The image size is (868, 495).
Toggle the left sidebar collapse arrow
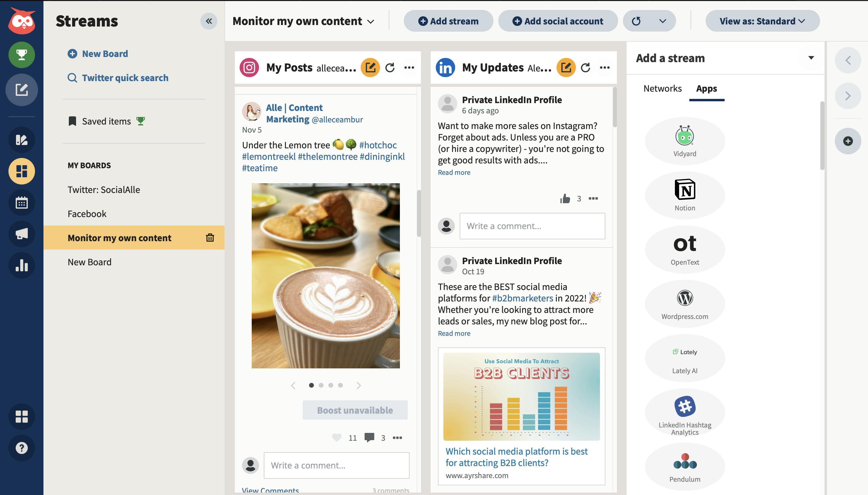209,21
